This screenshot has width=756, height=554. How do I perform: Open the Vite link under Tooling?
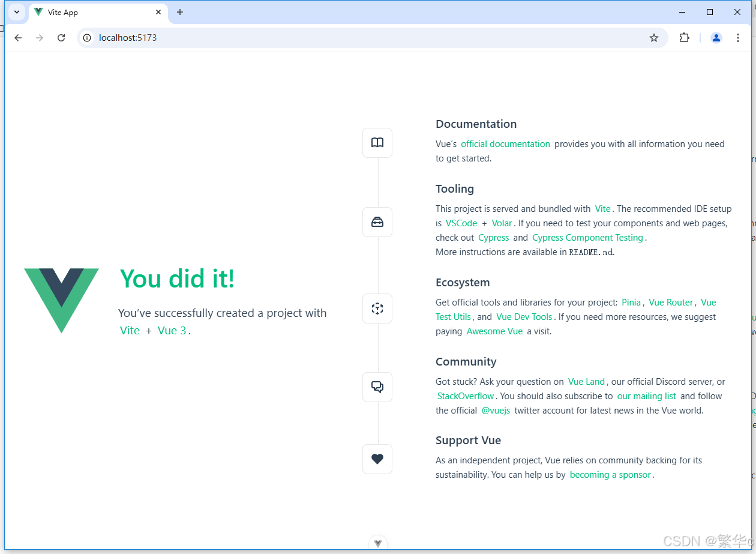click(602, 209)
